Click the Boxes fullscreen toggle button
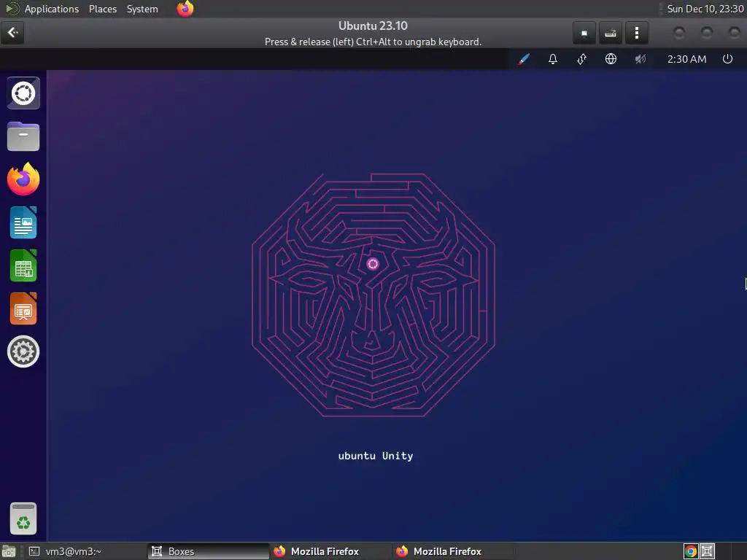 click(x=584, y=33)
